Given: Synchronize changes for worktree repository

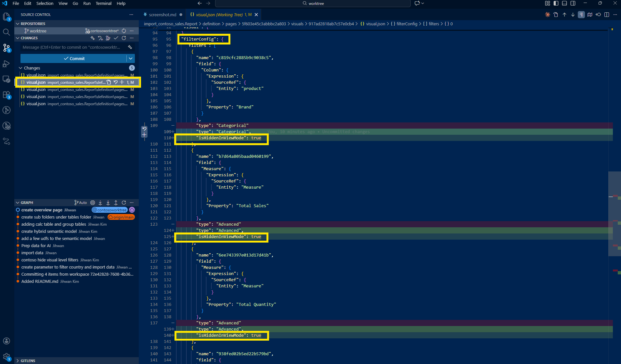Looking at the screenshot, I should click(x=124, y=31).
